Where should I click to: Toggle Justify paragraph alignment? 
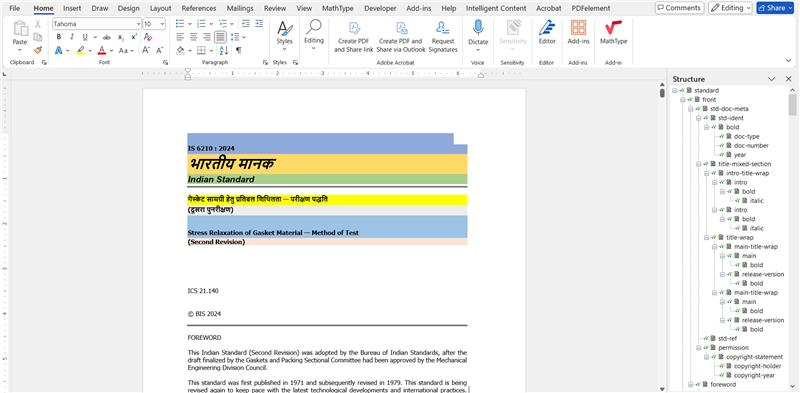(220, 37)
